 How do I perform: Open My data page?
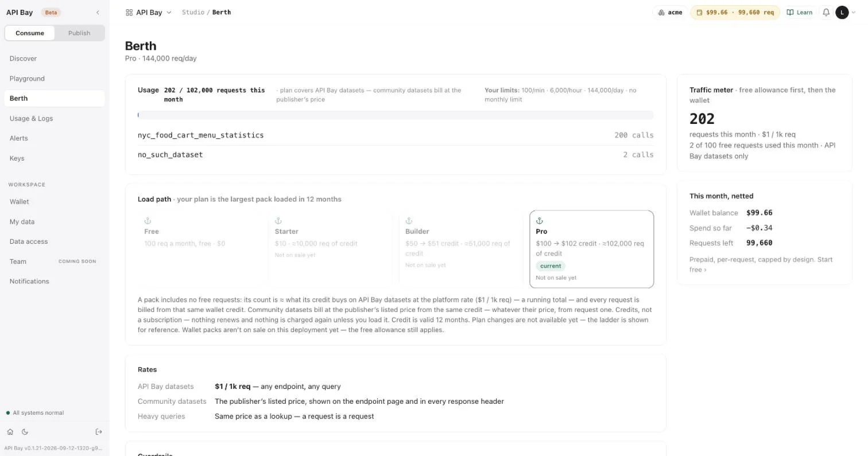(55, 221)
